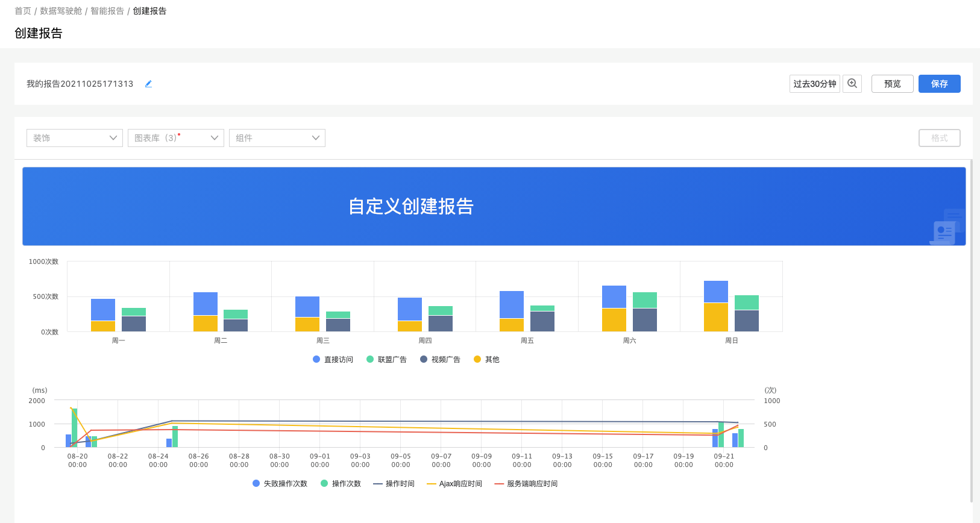Toggle the 直接访问 legend series
The height and width of the screenshot is (523, 980).
[x=333, y=359]
